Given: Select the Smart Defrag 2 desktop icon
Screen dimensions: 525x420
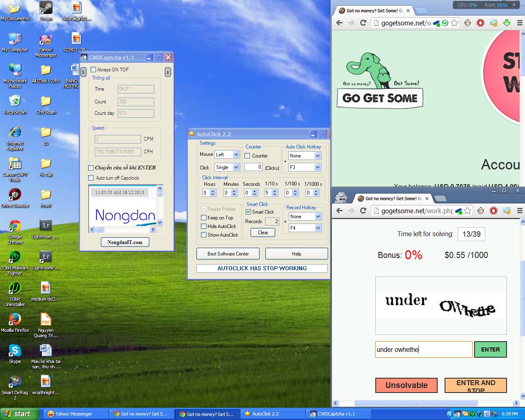Looking at the screenshot, I should pyautogui.click(x=15, y=388).
